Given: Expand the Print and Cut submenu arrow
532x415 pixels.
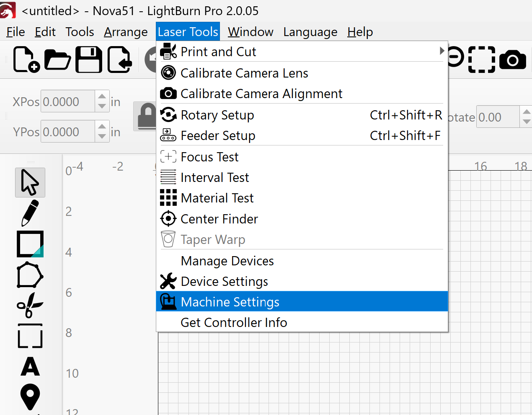Looking at the screenshot, I should tap(442, 51).
